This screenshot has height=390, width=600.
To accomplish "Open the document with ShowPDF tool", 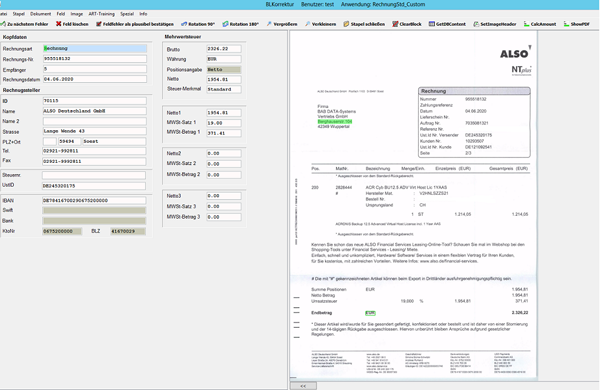I will (576, 24).
